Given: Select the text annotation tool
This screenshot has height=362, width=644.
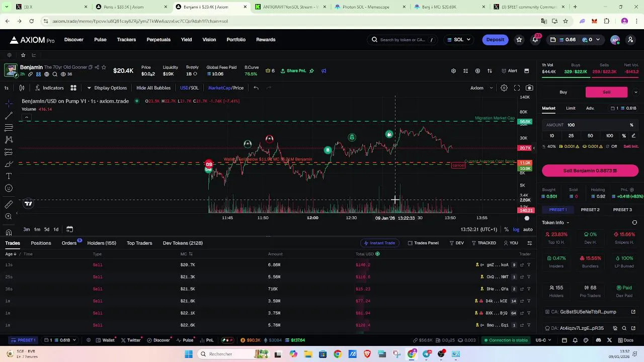Looking at the screenshot, I should [9, 176].
